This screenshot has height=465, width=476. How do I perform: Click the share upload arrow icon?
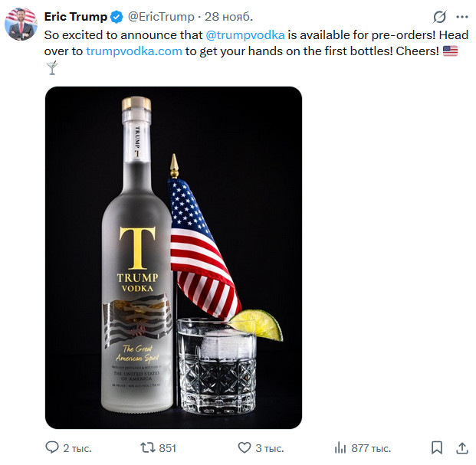(x=461, y=447)
